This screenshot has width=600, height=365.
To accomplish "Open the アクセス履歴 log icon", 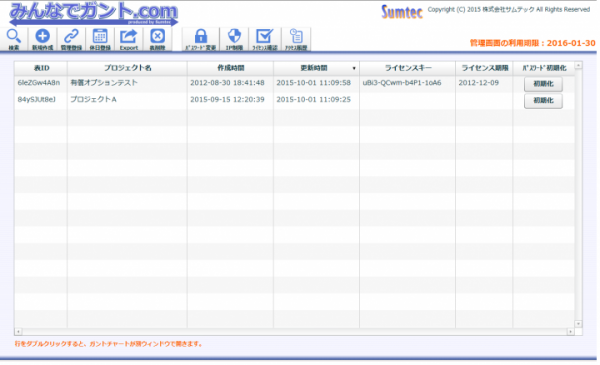I will [x=296, y=39].
